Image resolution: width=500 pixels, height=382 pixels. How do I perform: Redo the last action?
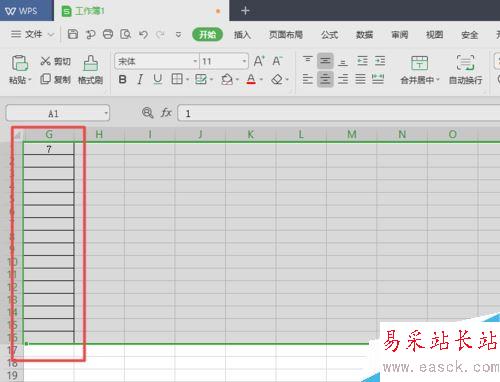(161, 34)
